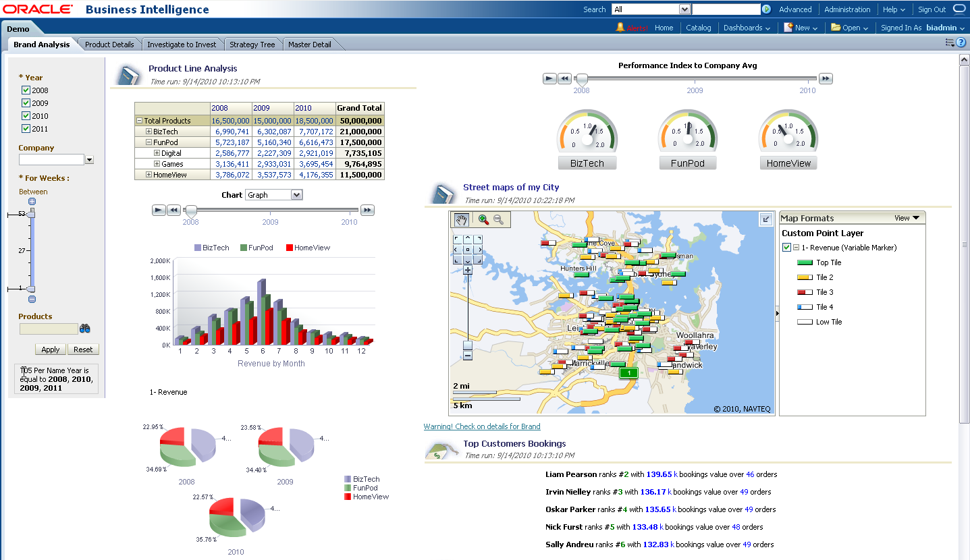Click the Reset button
Screen dimensions: 970x560
[x=84, y=349]
